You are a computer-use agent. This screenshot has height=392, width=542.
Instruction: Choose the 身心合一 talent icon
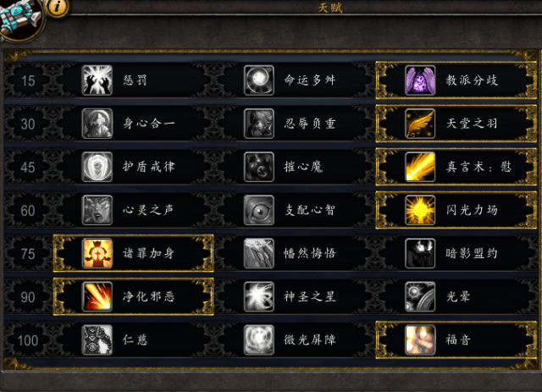[x=97, y=124]
